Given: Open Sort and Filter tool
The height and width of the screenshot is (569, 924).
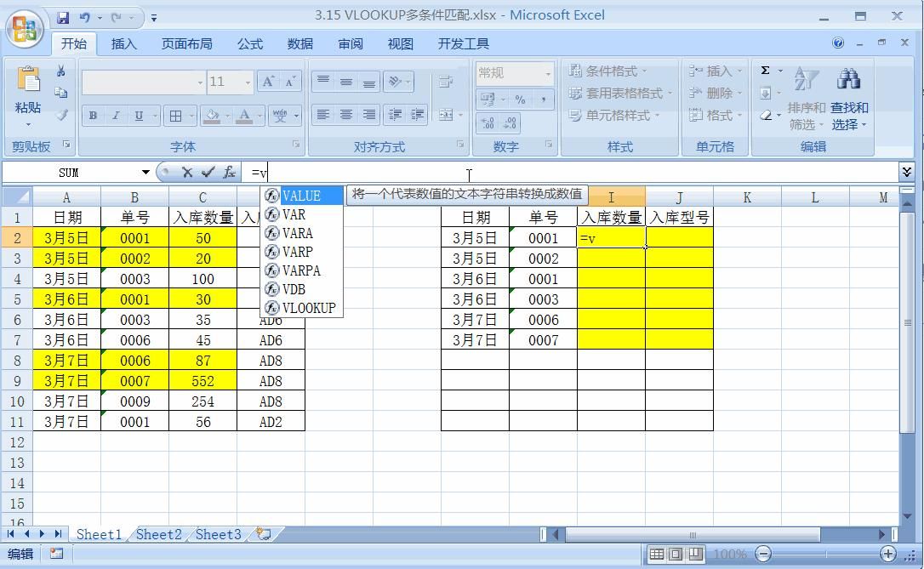Looking at the screenshot, I should pyautogui.click(x=806, y=99).
